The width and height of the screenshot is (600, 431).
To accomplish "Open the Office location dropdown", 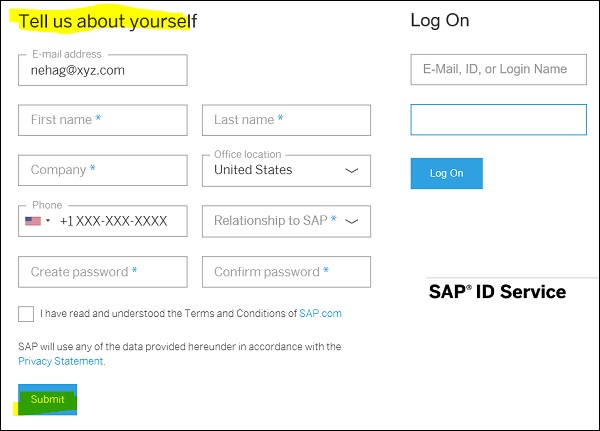I will coord(286,170).
